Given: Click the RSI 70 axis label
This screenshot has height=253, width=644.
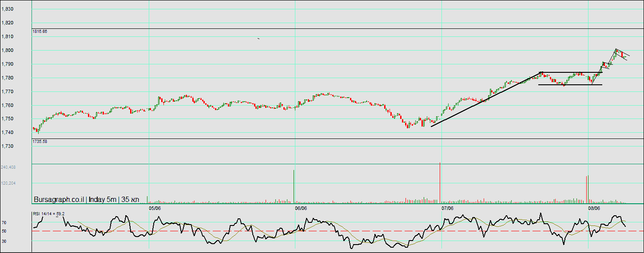Looking at the screenshot, I should click(4, 223).
